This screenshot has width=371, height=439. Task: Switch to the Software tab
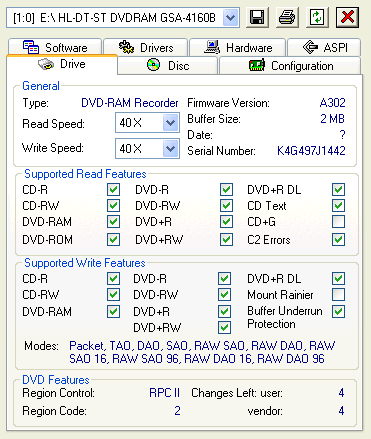(55, 47)
